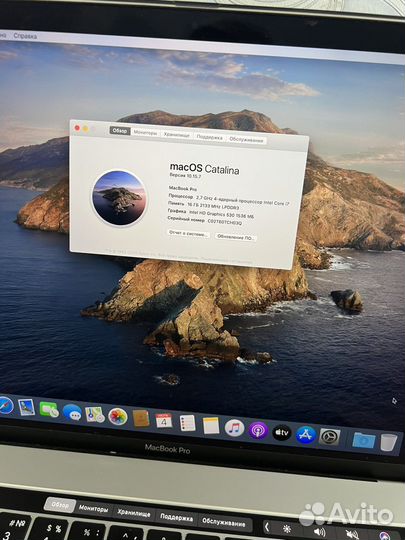Open the Calendar app in Dock
This screenshot has height=540, width=405.
coord(164,420)
